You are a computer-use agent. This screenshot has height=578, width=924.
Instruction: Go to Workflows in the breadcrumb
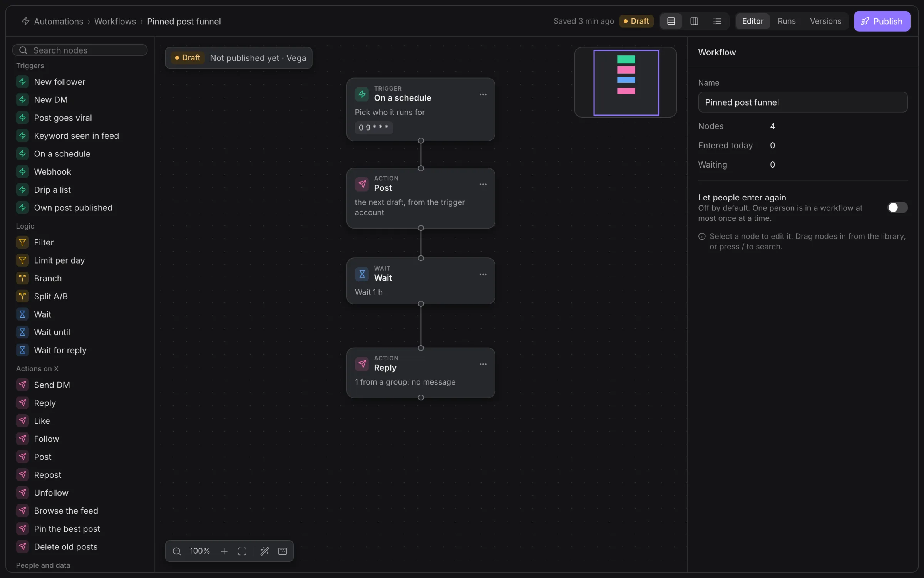[x=115, y=22]
